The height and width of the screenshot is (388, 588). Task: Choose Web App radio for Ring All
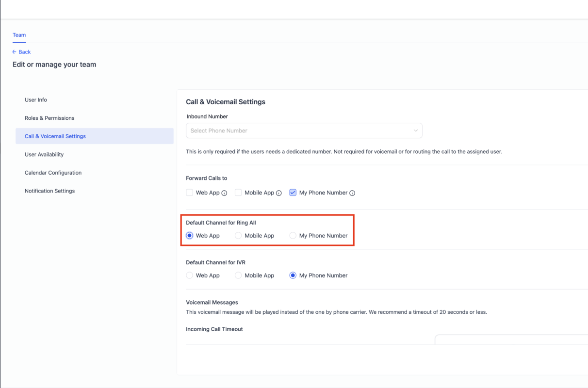(190, 236)
